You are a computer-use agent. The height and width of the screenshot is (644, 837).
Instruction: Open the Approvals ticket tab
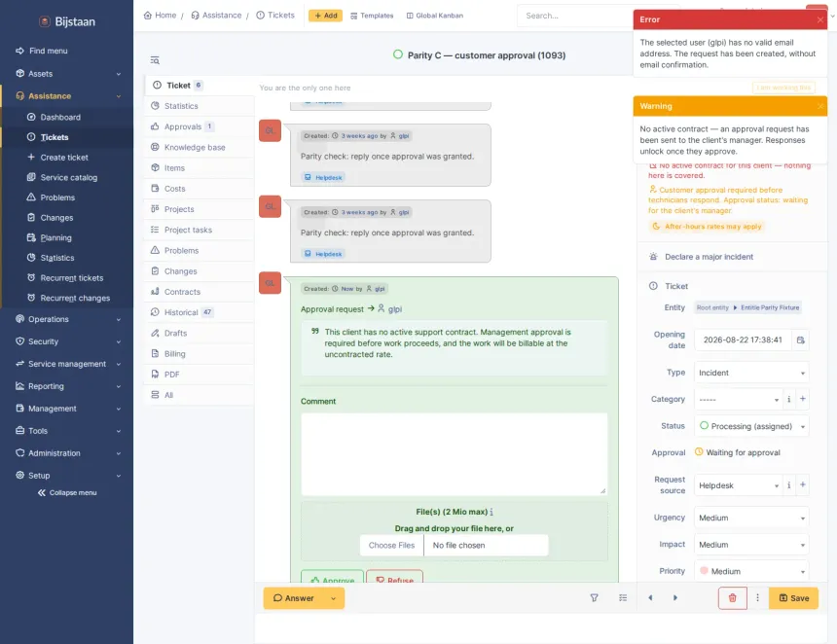pos(199,126)
